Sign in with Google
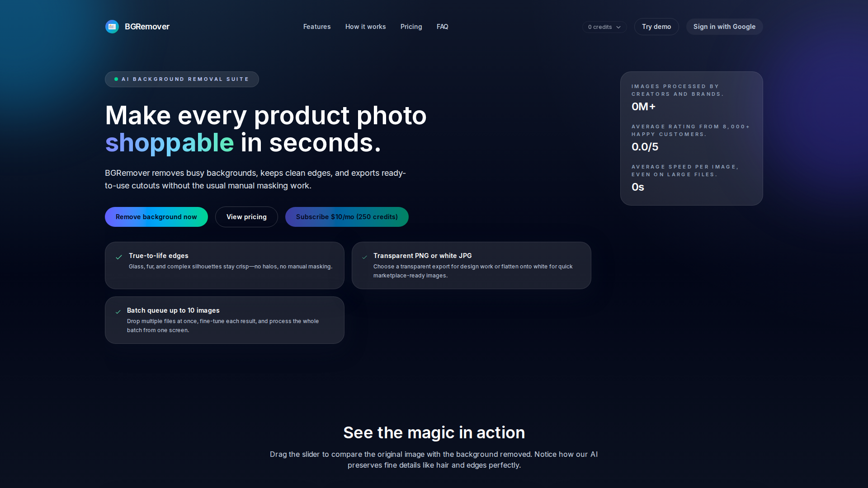 (x=724, y=27)
